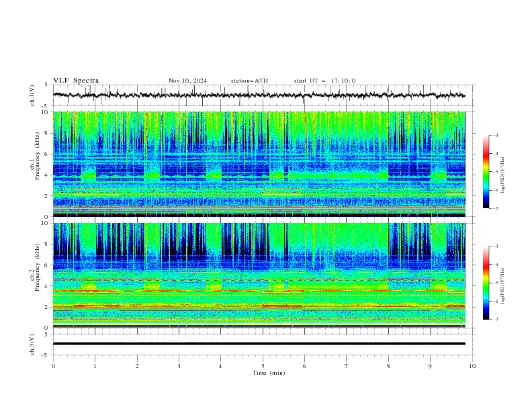Viewport: 532px width, 411px height.
Task: Click time axis tick label "1"
Action: (95, 366)
